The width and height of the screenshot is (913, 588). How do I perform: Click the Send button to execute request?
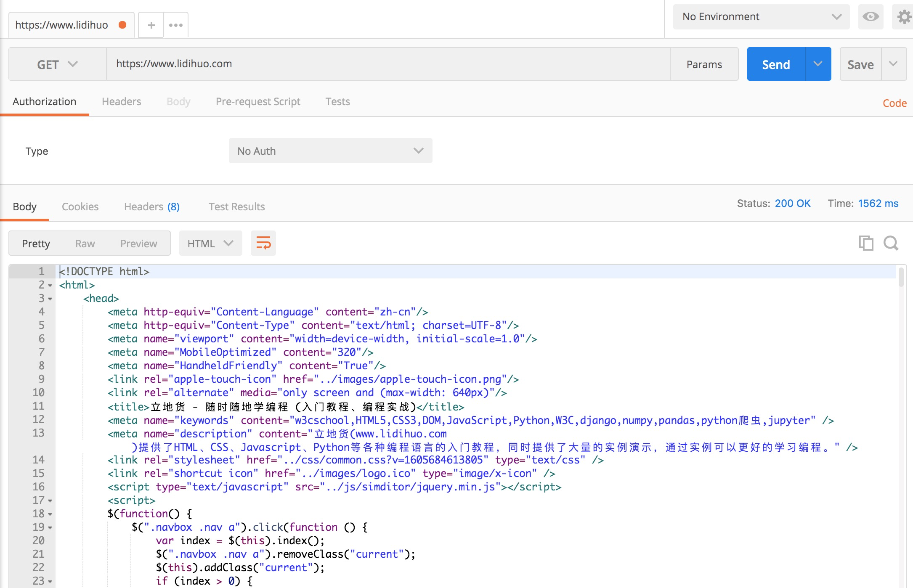point(776,64)
